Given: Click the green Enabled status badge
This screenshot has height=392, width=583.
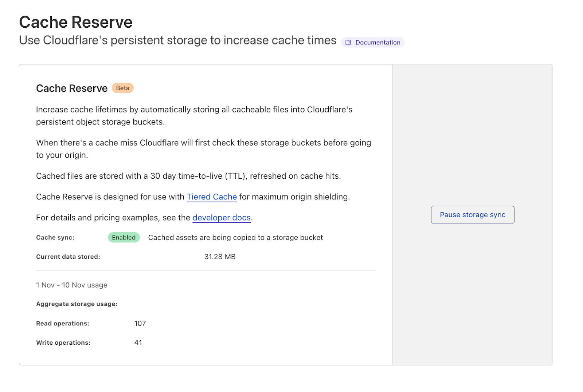Looking at the screenshot, I should tap(124, 238).
